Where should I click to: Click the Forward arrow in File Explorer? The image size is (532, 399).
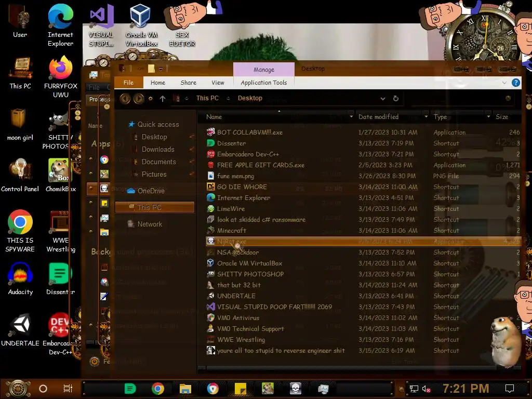(x=138, y=98)
